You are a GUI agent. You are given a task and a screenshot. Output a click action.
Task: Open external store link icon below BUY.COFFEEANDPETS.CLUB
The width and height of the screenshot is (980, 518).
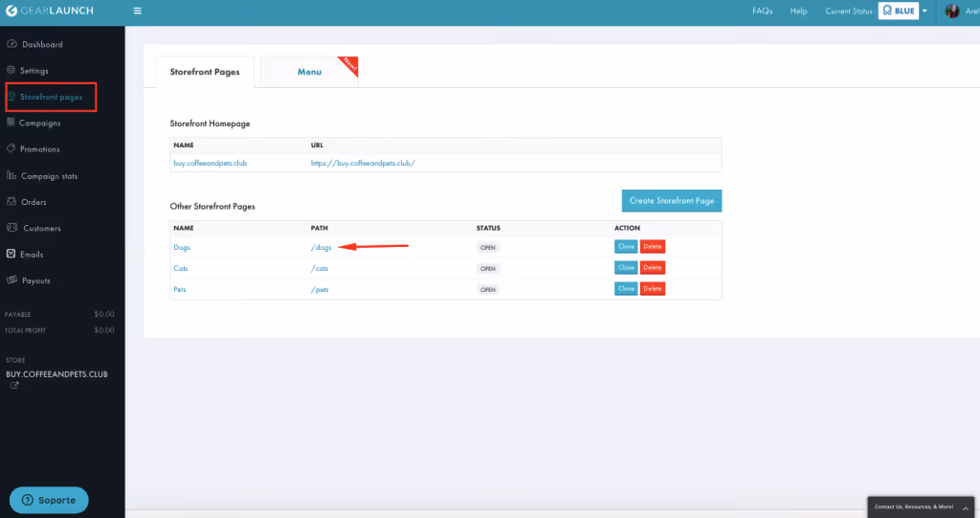point(14,385)
